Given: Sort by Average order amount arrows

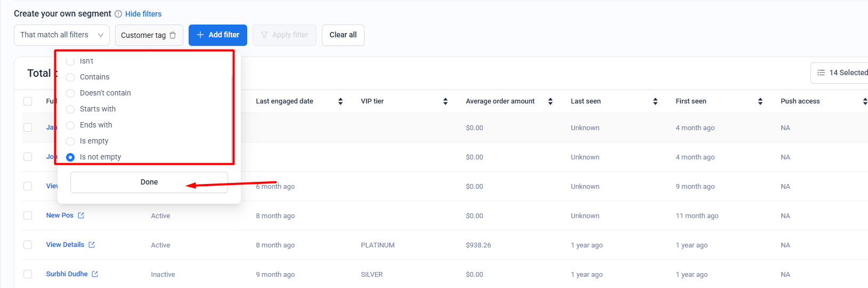Looking at the screenshot, I should pos(550,101).
